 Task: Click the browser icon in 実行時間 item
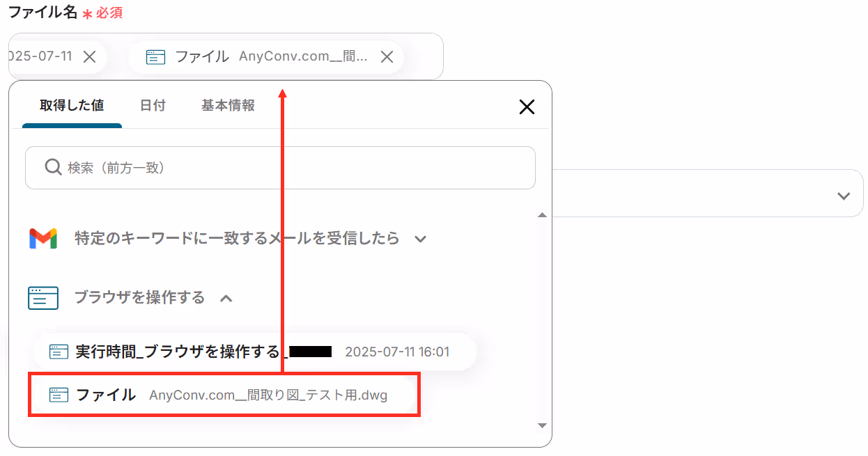(59, 352)
